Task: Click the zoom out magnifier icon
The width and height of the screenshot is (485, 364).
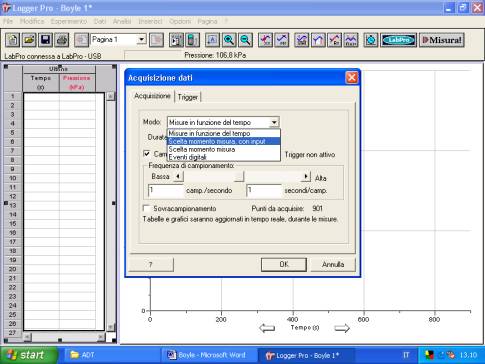Action: pos(245,40)
